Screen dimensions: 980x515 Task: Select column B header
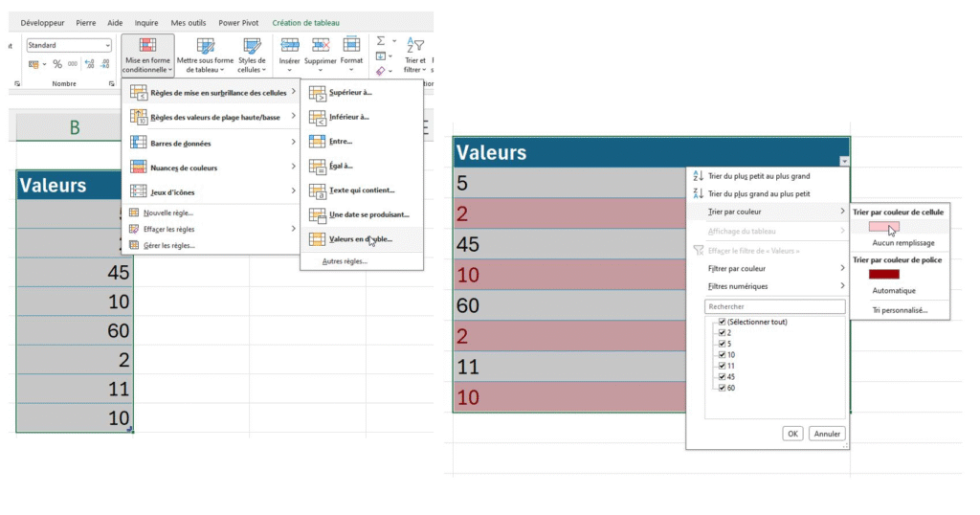point(75,127)
